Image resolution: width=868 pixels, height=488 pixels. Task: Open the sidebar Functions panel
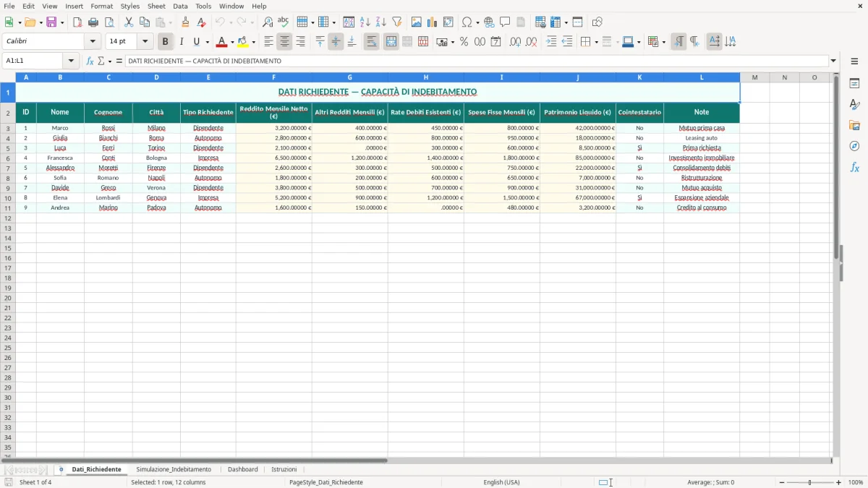(854, 168)
